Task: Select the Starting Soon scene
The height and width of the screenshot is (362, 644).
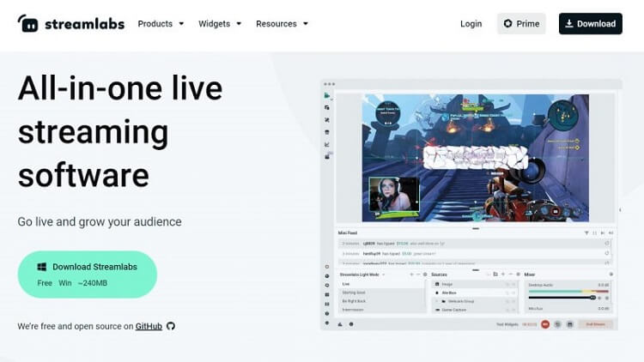Action: pyautogui.click(x=381, y=293)
